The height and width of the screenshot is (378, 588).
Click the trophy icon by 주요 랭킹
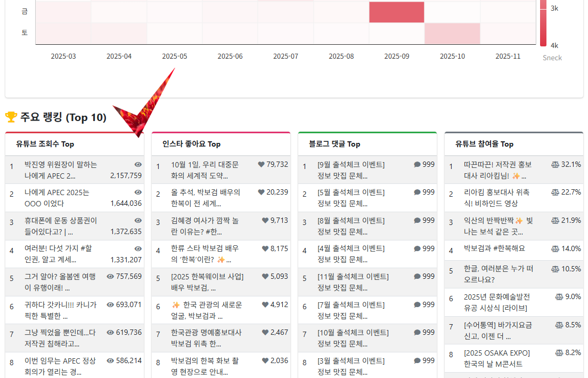pyautogui.click(x=11, y=117)
